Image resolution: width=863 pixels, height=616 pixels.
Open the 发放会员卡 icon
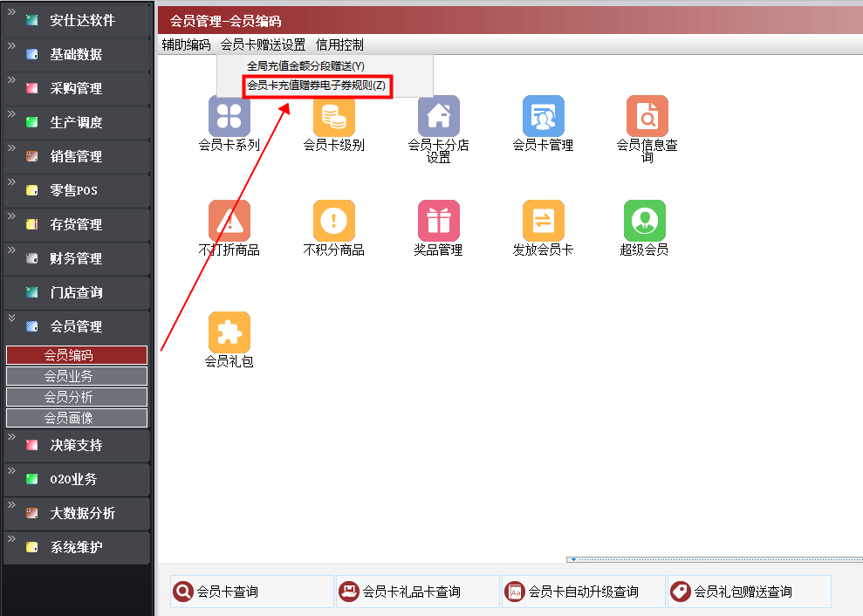(x=544, y=220)
